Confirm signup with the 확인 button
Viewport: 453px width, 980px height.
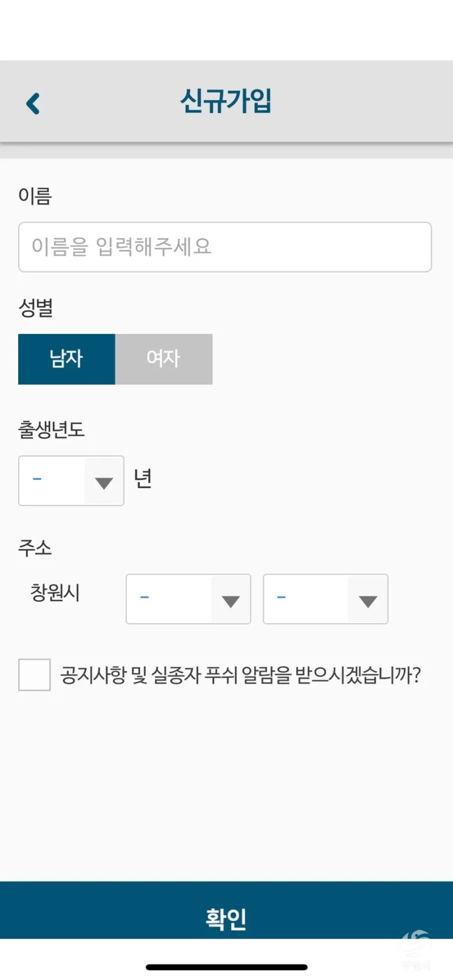[x=226, y=910]
